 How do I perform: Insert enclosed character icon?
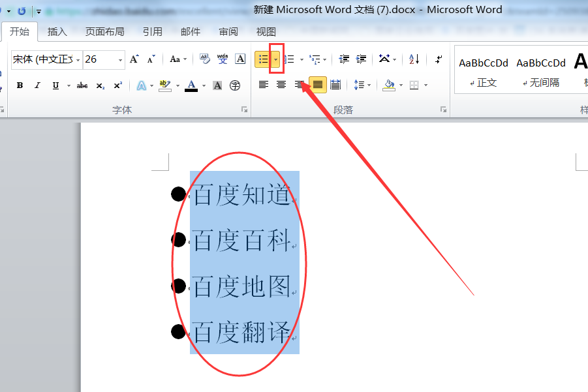click(x=235, y=85)
